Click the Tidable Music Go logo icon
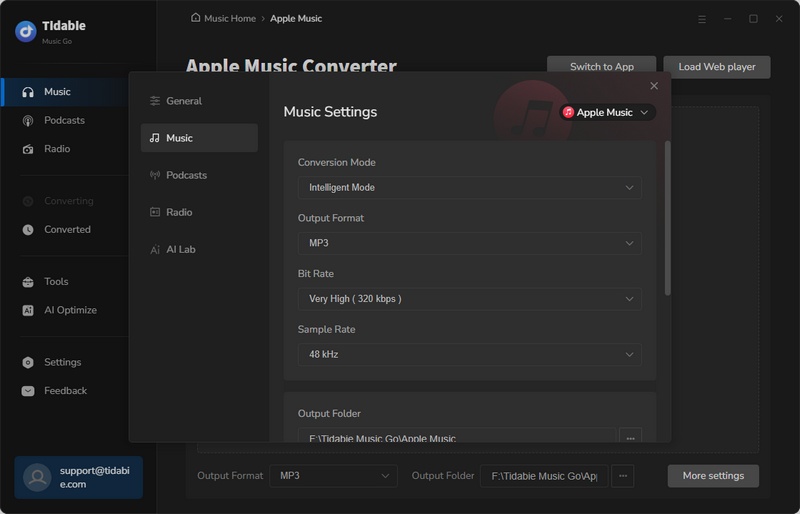800x514 pixels. coord(26,31)
